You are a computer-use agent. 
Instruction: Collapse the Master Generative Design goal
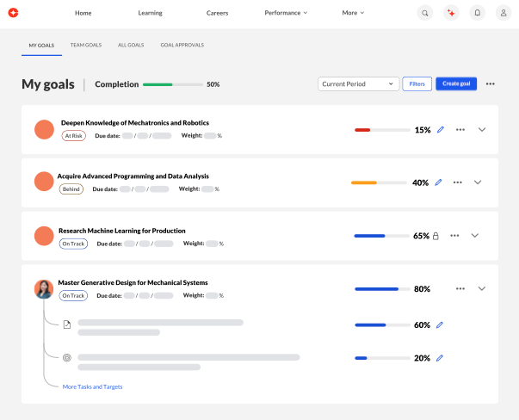point(482,288)
